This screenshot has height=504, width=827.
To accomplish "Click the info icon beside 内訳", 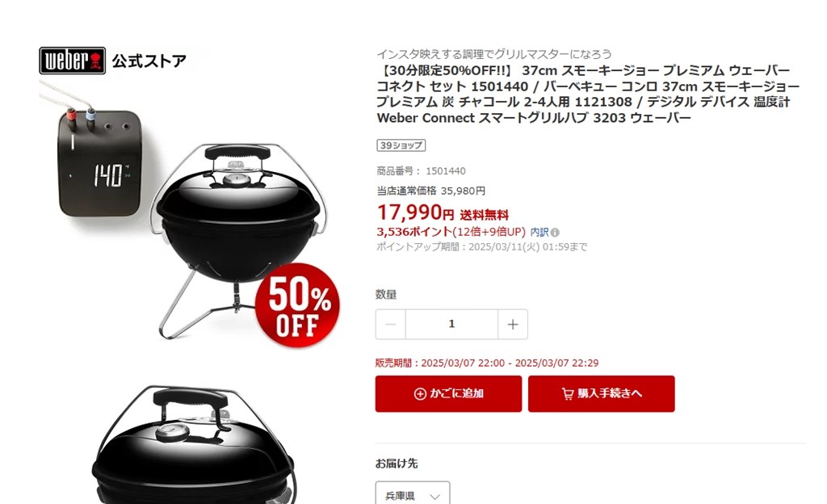I will click(x=555, y=233).
